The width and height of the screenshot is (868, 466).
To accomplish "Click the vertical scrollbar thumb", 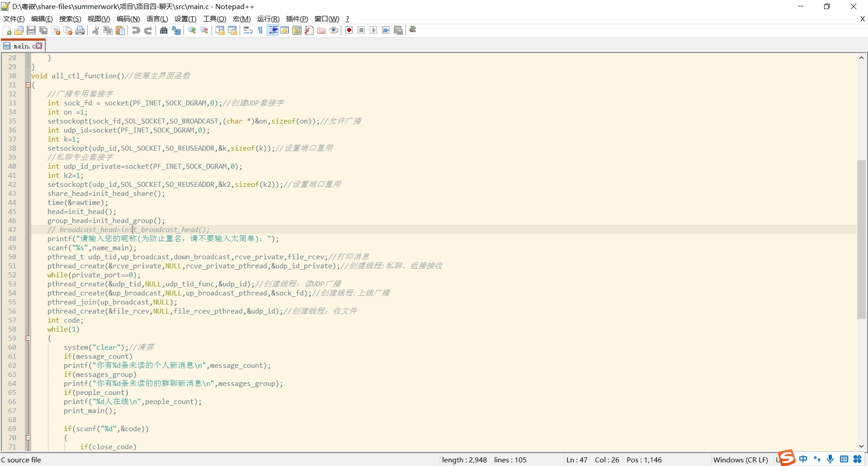I will point(861,240).
